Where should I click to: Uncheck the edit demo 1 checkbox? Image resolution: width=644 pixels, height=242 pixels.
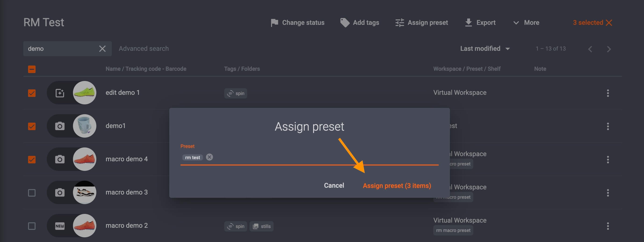pos(32,93)
